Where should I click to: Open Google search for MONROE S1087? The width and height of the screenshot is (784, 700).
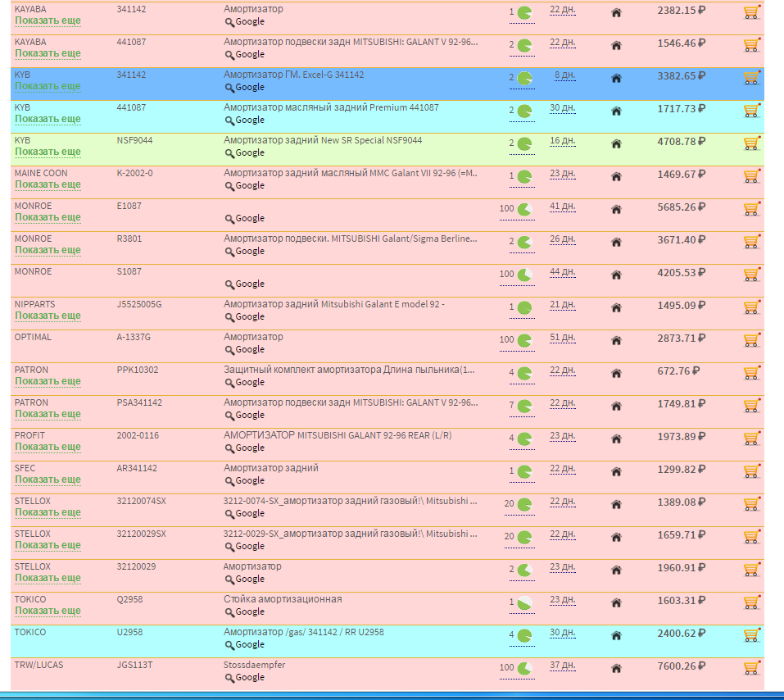point(245,284)
